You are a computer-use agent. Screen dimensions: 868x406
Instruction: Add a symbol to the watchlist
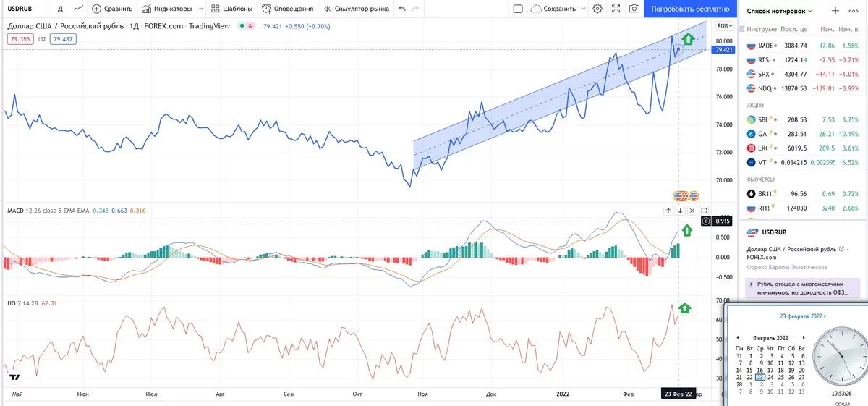[x=835, y=11]
